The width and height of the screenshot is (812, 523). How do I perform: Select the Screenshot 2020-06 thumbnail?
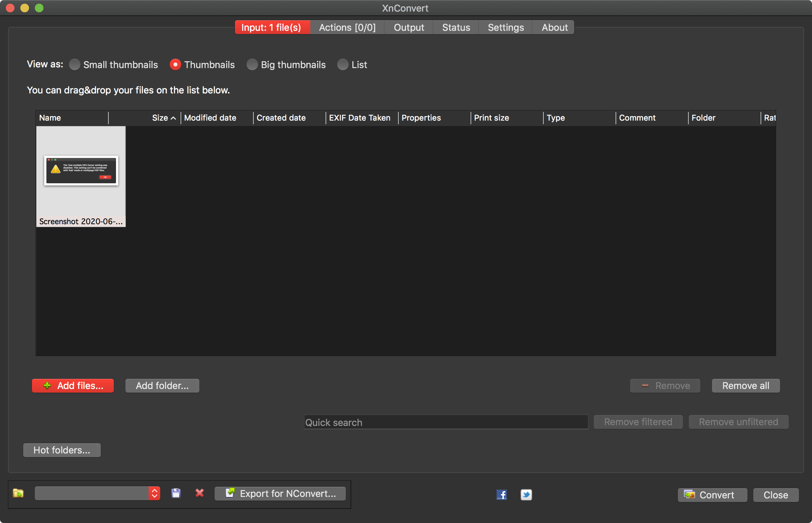click(x=81, y=176)
